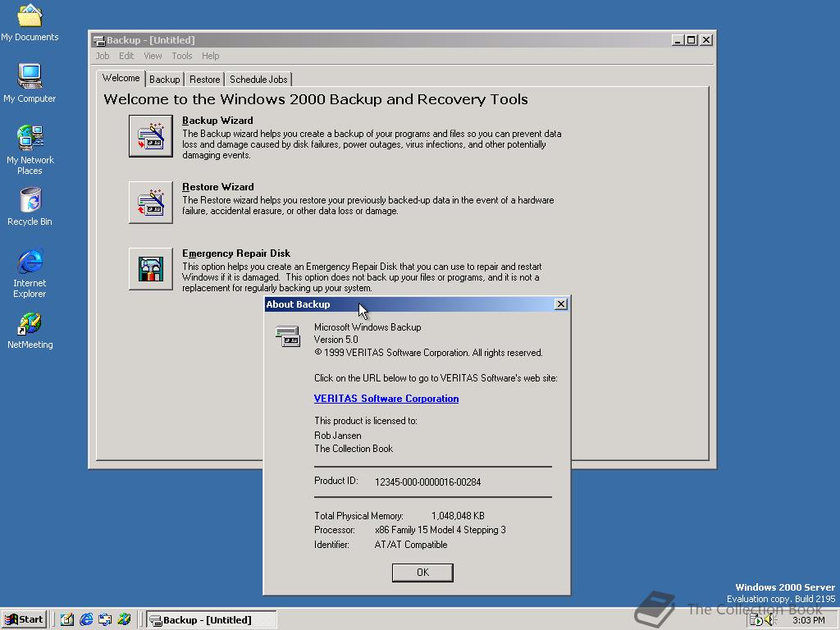Click the Backup icon in About dialog
Image resolution: width=840 pixels, height=630 pixels.
point(288,336)
